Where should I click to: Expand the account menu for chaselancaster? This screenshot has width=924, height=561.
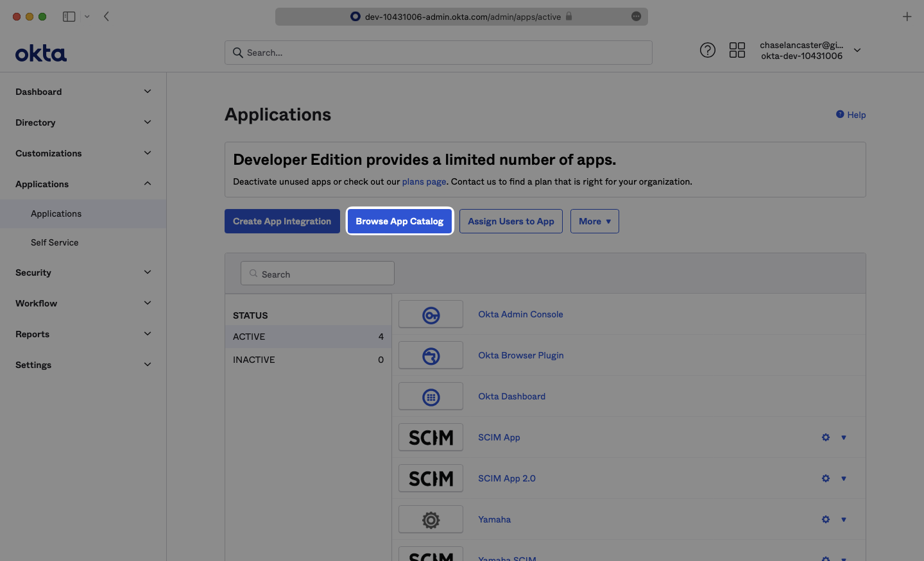[857, 49]
